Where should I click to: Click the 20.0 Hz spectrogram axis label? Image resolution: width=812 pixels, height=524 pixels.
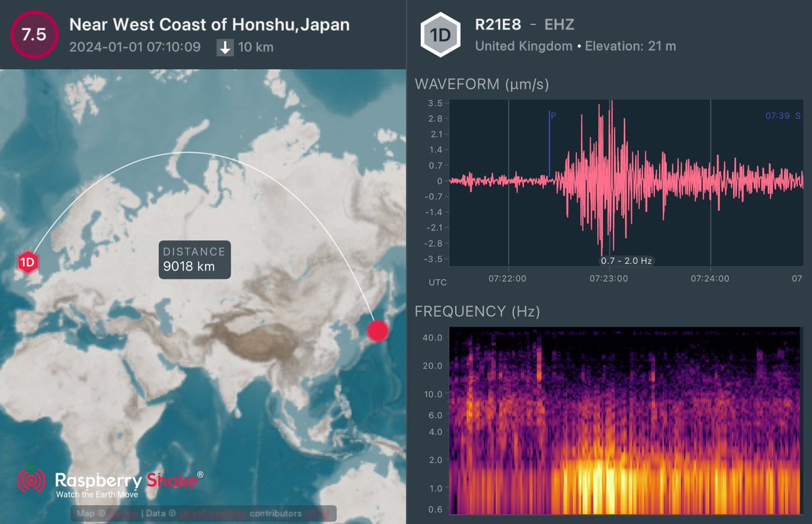434,365
